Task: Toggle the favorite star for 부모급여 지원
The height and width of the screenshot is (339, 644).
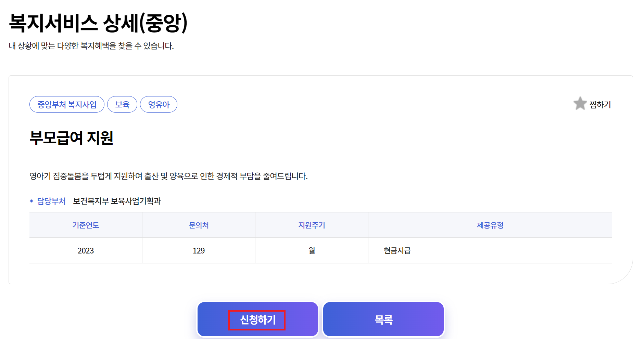Action: tap(580, 104)
